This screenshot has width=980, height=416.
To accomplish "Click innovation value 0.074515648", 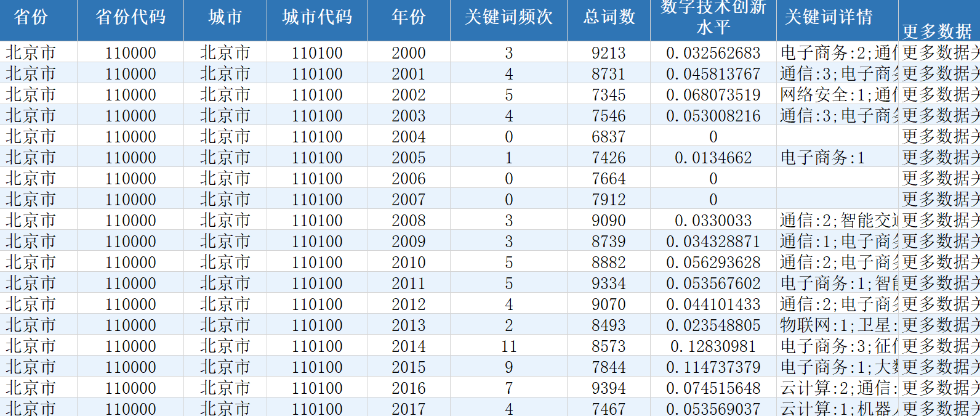I will [x=713, y=388].
